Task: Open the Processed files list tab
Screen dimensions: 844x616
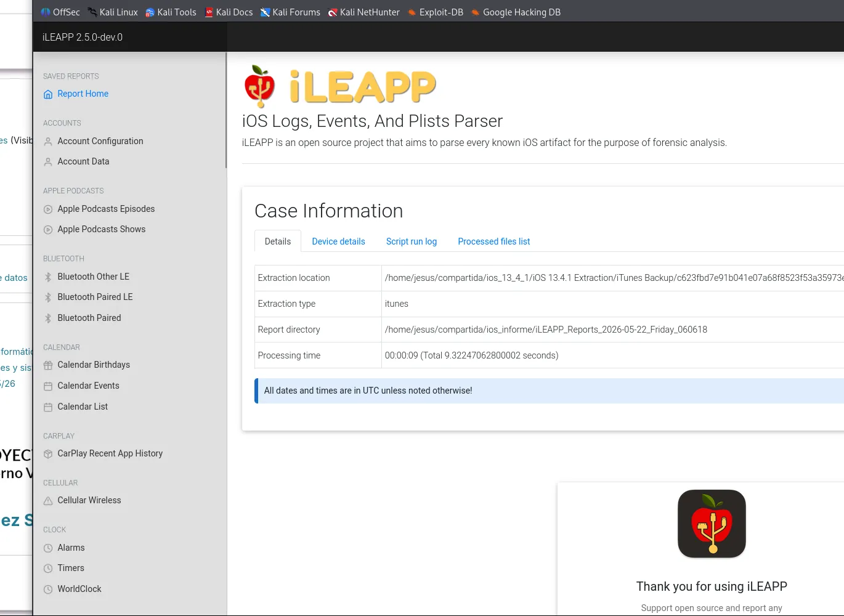Action: pos(494,241)
